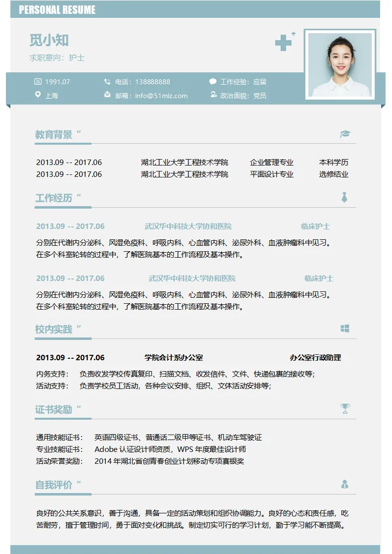
Task: Click the user icon in 自我评价 header
Action: [344, 484]
